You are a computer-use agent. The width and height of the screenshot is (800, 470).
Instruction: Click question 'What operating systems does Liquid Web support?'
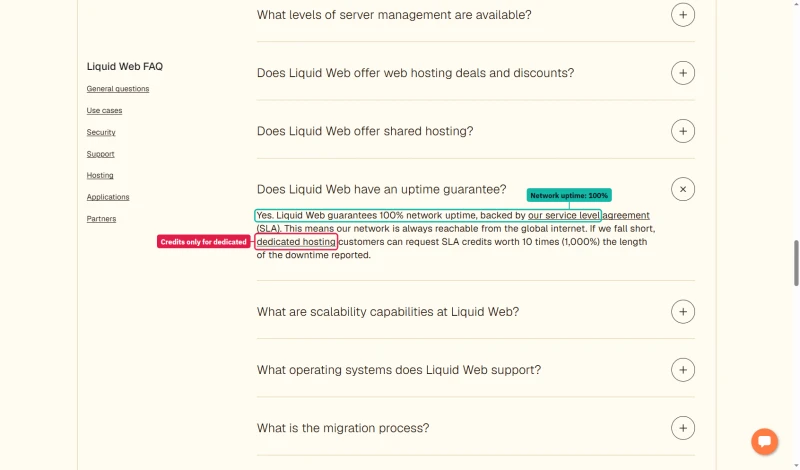[x=398, y=370]
